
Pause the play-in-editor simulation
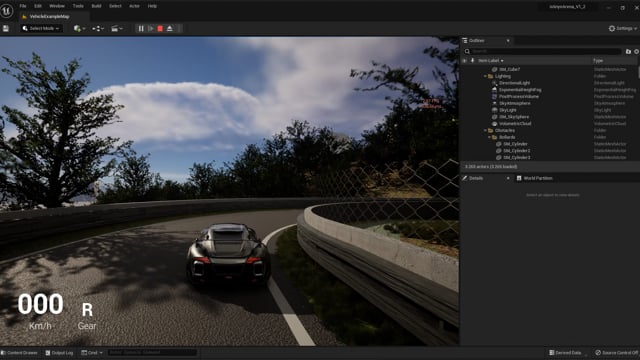141,29
